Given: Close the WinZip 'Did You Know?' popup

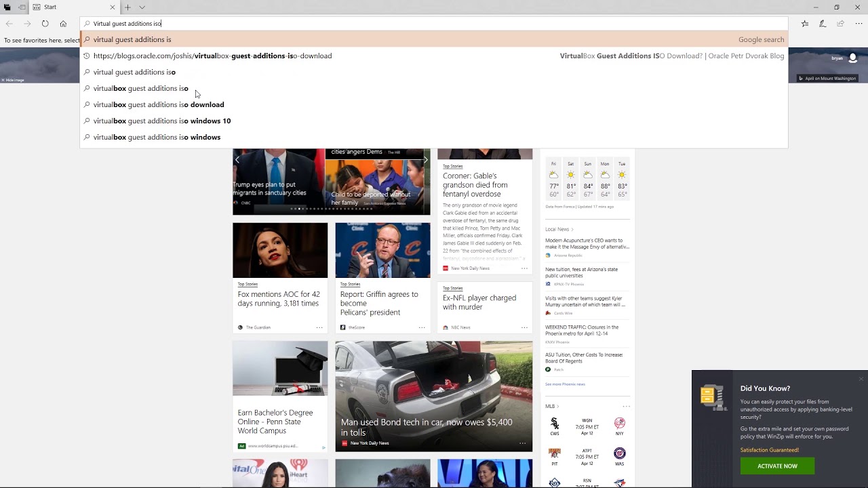Looking at the screenshot, I should tap(861, 378).
